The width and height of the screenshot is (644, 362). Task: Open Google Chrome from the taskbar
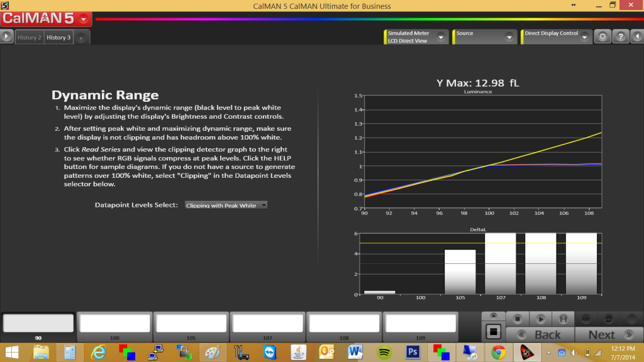498,353
